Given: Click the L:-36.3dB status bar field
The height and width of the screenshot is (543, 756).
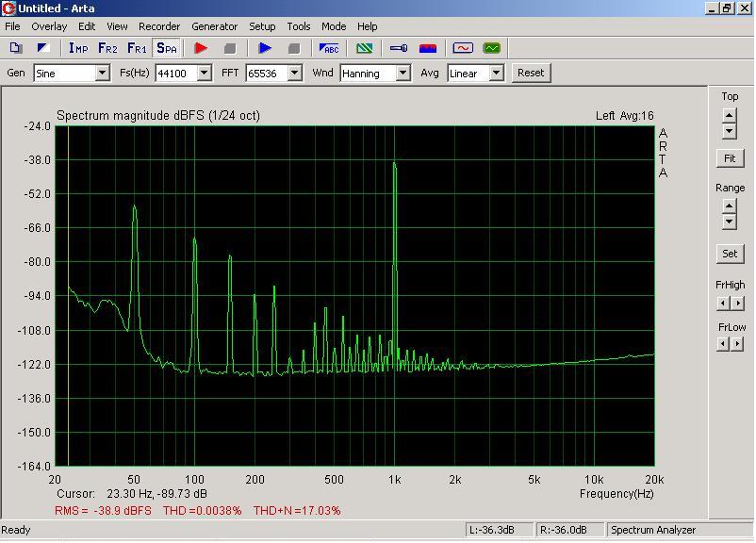Looking at the screenshot, I should (500, 530).
